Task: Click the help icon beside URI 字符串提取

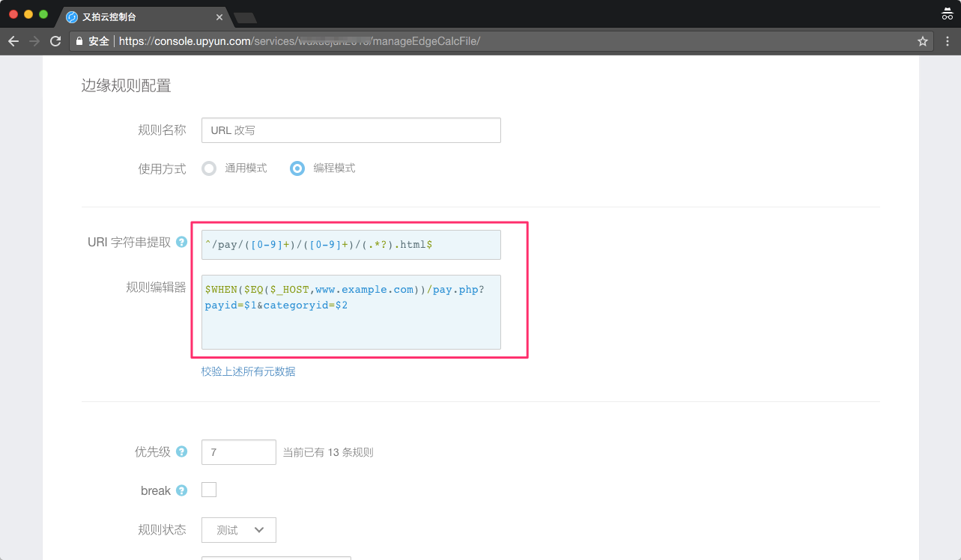Action: (x=181, y=243)
